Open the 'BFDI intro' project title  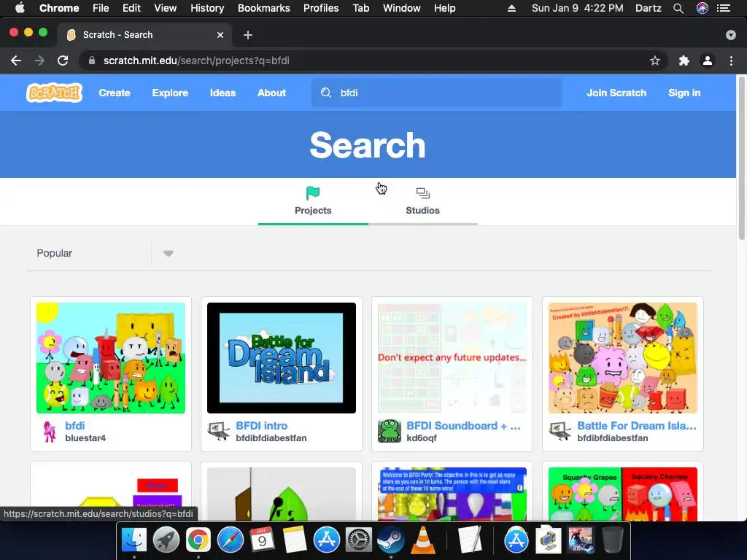262,426
